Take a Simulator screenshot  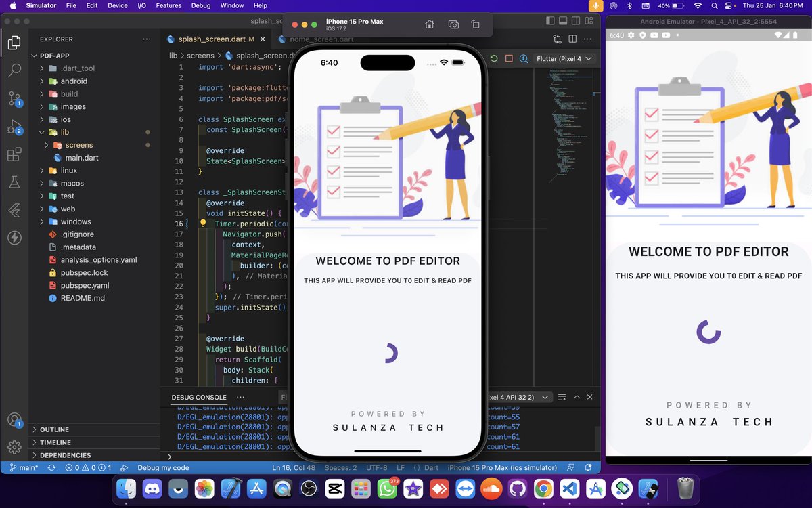click(453, 24)
